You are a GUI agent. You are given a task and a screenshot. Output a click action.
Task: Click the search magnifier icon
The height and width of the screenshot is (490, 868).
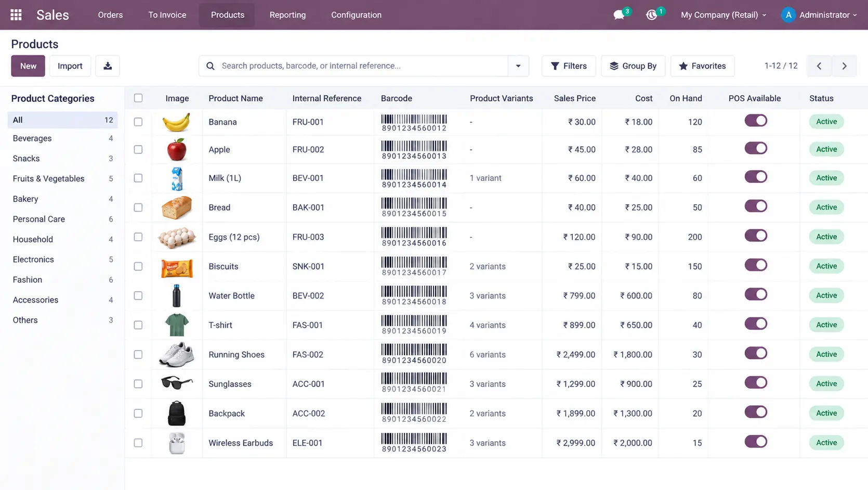[211, 66]
